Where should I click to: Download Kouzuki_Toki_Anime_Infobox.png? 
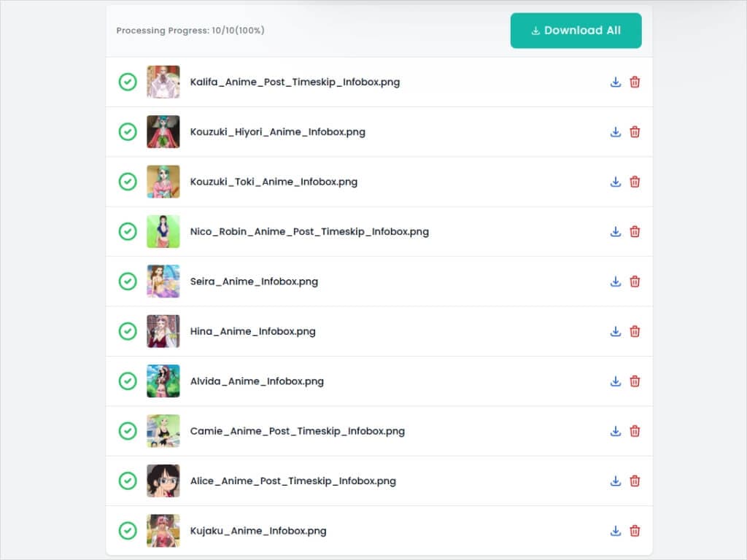[615, 182]
